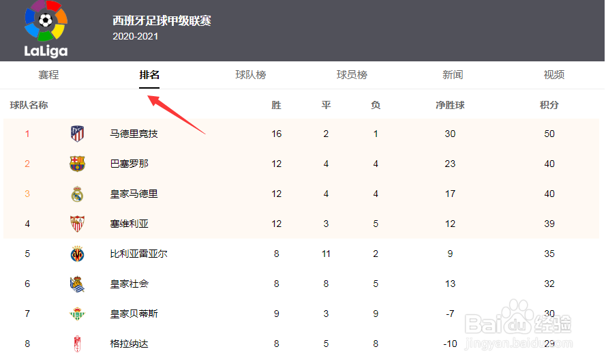Open team link 马德里竞技
The image size is (606, 364).
(x=134, y=134)
